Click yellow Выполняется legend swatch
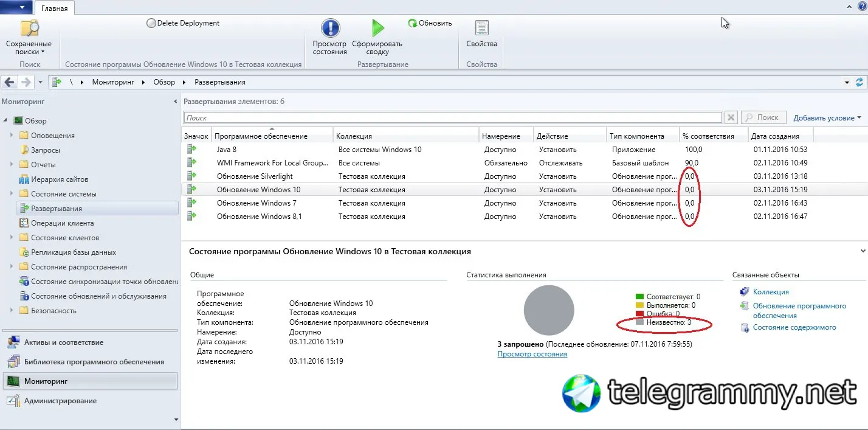The image size is (868, 430). pos(639,305)
